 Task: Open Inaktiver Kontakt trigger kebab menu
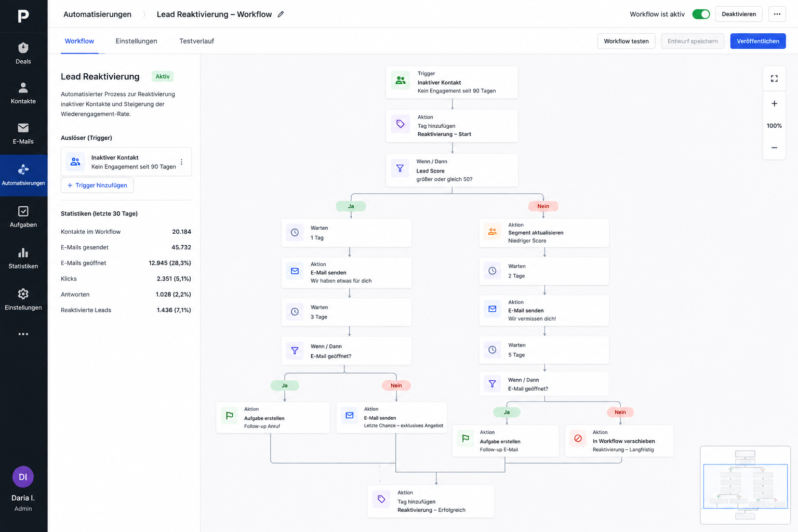coord(181,162)
